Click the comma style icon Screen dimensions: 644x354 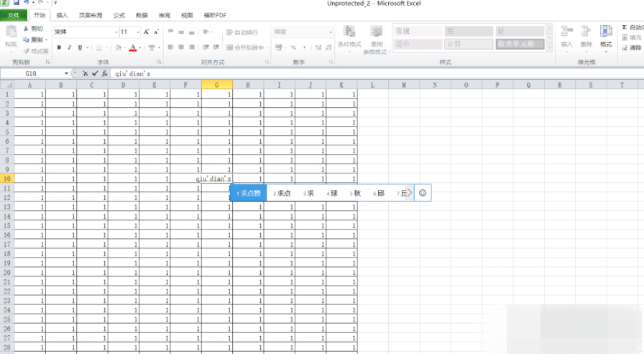304,47
